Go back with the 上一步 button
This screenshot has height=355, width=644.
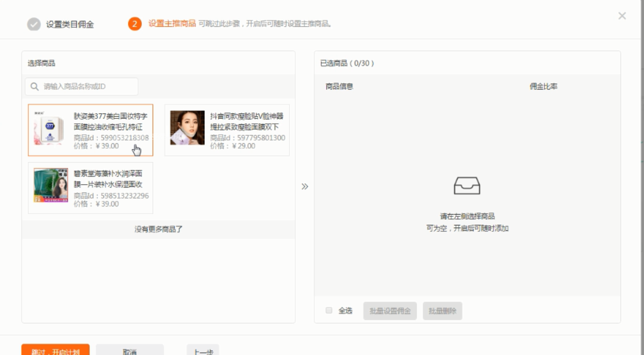[x=203, y=351]
